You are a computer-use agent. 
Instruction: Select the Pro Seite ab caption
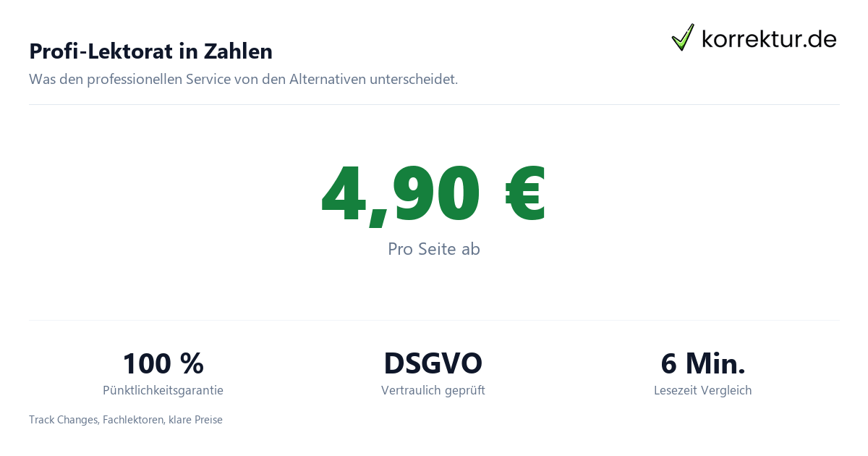pyautogui.click(x=434, y=249)
